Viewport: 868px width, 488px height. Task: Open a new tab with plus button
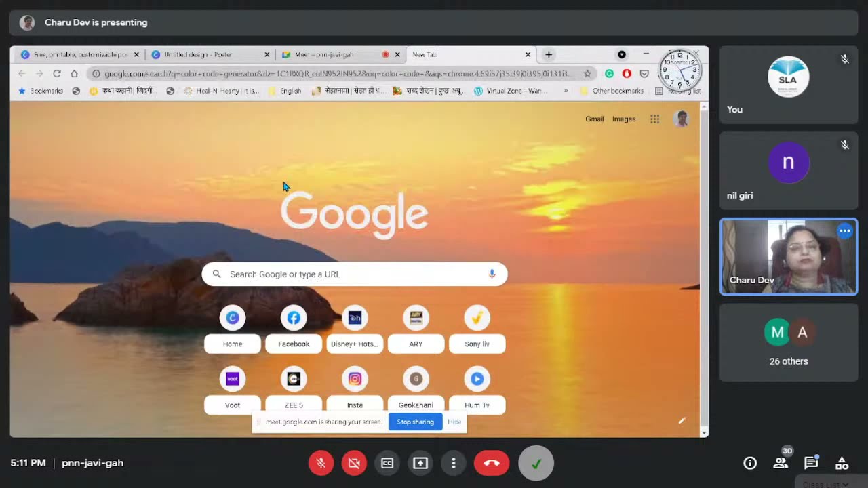point(549,54)
